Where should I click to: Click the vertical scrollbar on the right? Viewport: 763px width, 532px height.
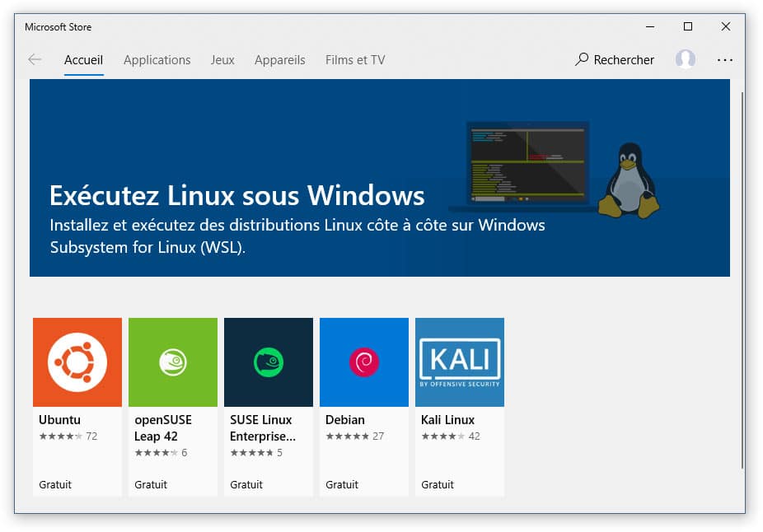click(x=742, y=280)
